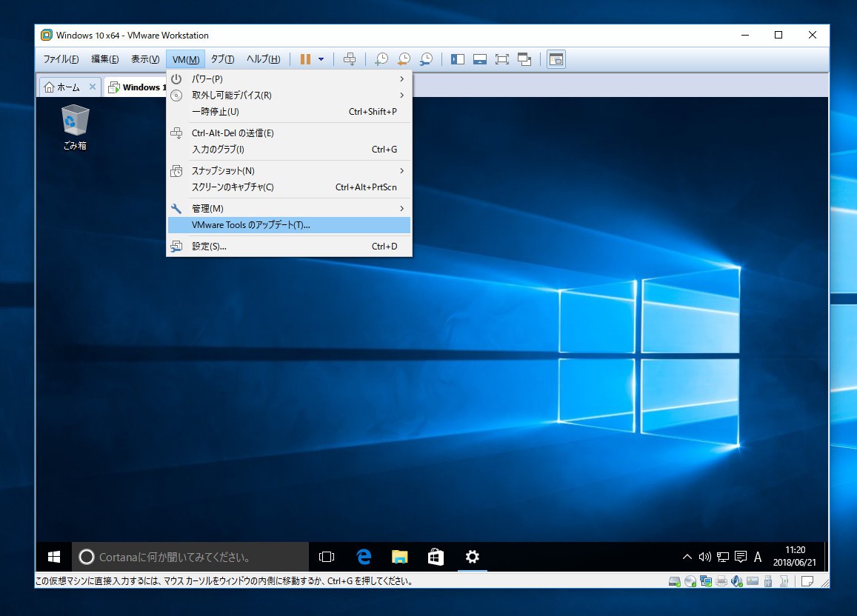Click the sound card status icon
Image resolution: width=857 pixels, height=616 pixels.
click(x=737, y=581)
